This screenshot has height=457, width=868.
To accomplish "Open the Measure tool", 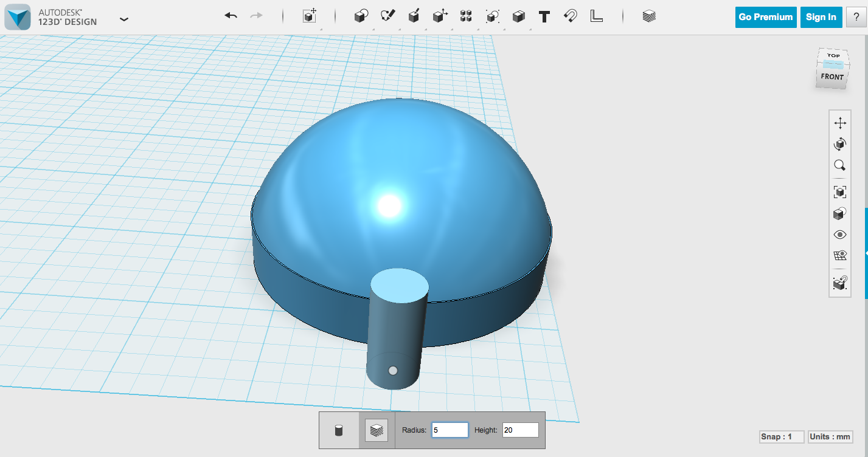I will (x=597, y=16).
